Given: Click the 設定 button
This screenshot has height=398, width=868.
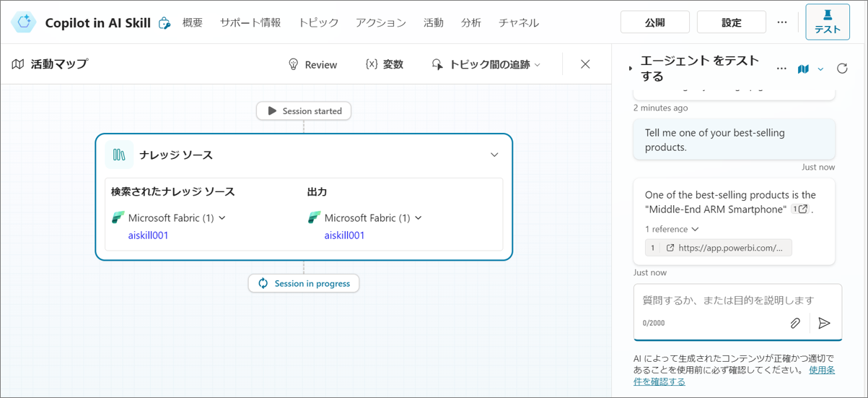Looking at the screenshot, I should pos(731,22).
